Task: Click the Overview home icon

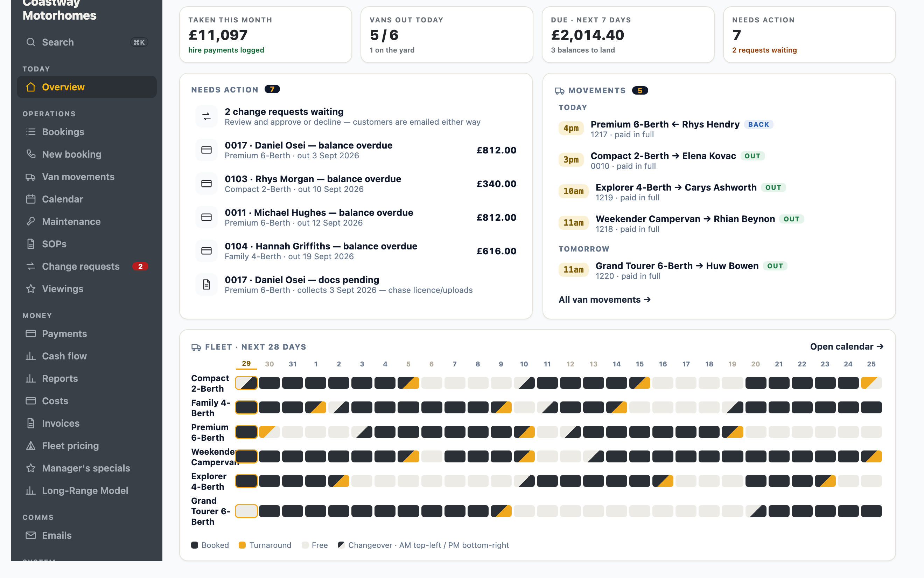Action: click(x=30, y=87)
